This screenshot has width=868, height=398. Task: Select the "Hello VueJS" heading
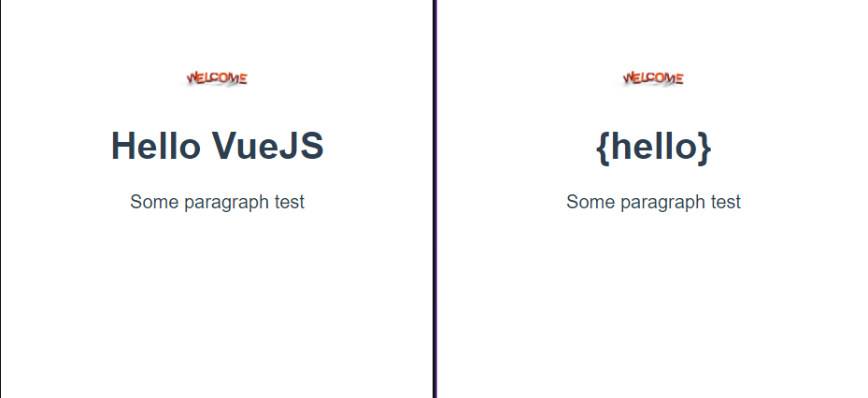217,147
